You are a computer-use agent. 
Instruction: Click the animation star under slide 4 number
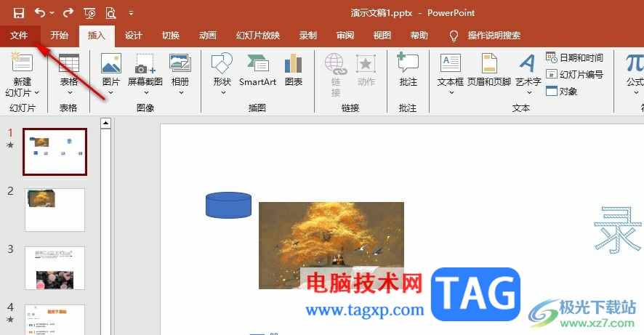(x=10, y=319)
